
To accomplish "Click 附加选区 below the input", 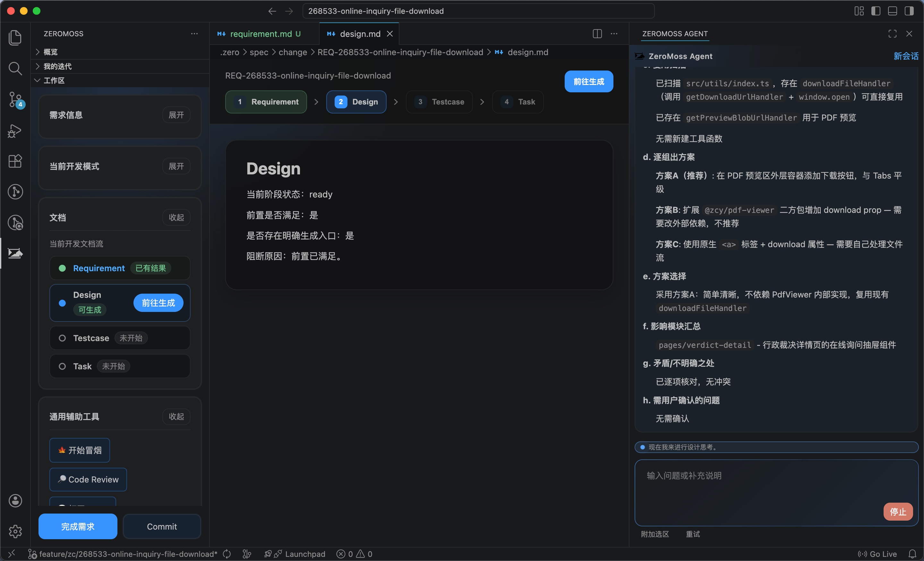I will (x=655, y=534).
